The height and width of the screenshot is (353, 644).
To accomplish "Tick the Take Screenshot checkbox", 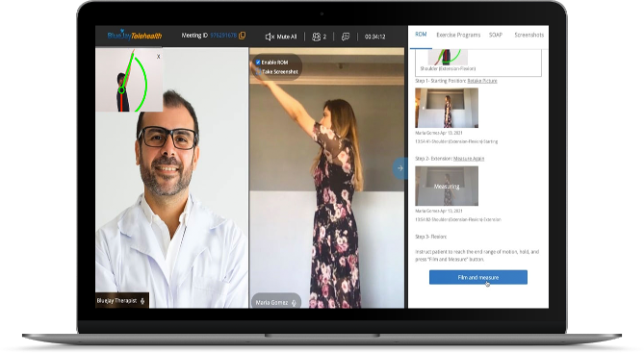I will (x=258, y=72).
